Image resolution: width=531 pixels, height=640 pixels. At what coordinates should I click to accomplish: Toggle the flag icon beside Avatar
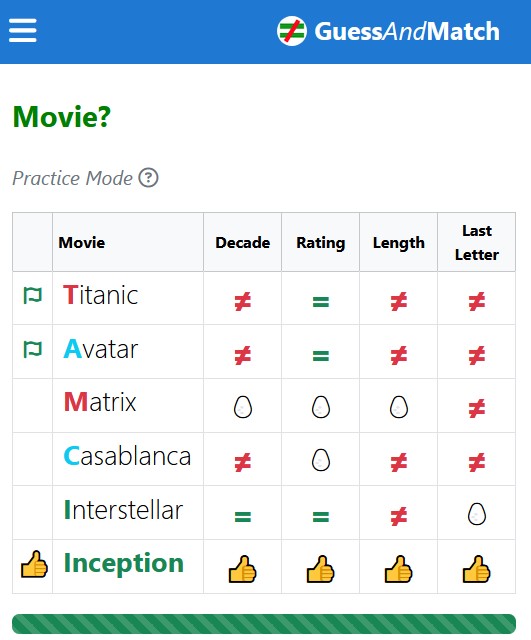(33, 349)
